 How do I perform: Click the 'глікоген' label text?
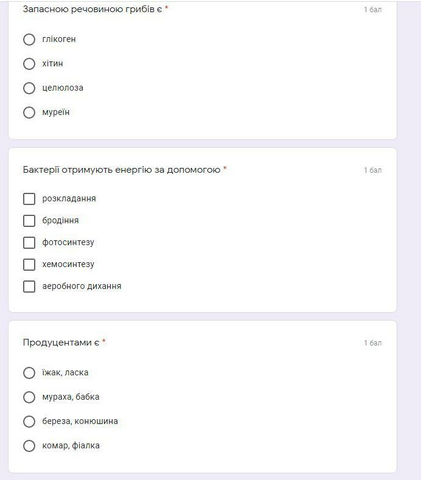click(59, 39)
